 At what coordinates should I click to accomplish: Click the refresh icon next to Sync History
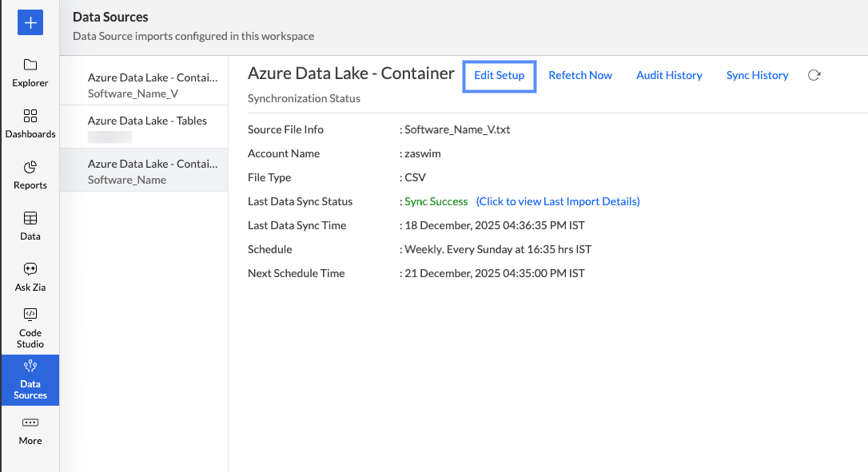[x=814, y=75]
